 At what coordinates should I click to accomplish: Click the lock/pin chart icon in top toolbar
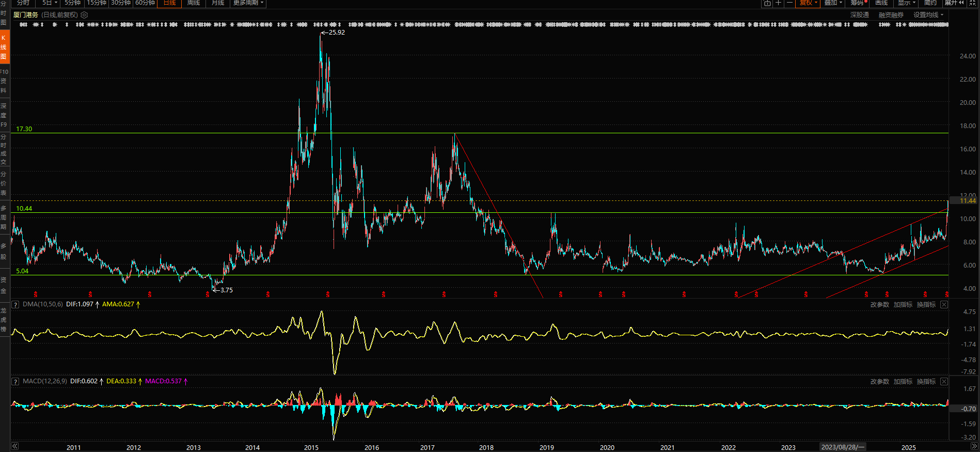pos(767,3)
